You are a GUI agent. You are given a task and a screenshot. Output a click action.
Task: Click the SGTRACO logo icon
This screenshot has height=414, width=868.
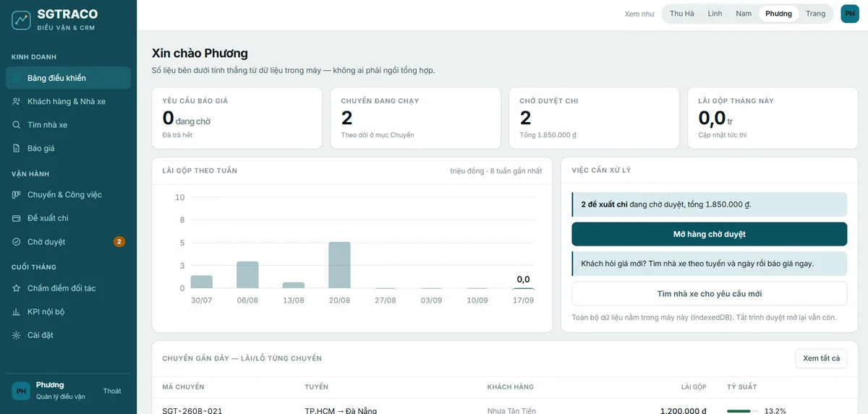pos(21,20)
